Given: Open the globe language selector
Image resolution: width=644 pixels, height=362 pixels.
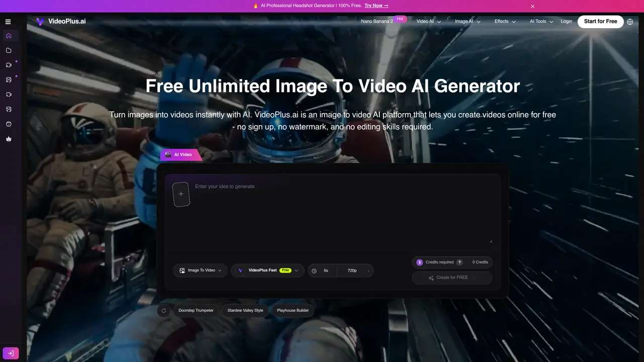Looking at the screenshot, I should (x=630, y=22).
